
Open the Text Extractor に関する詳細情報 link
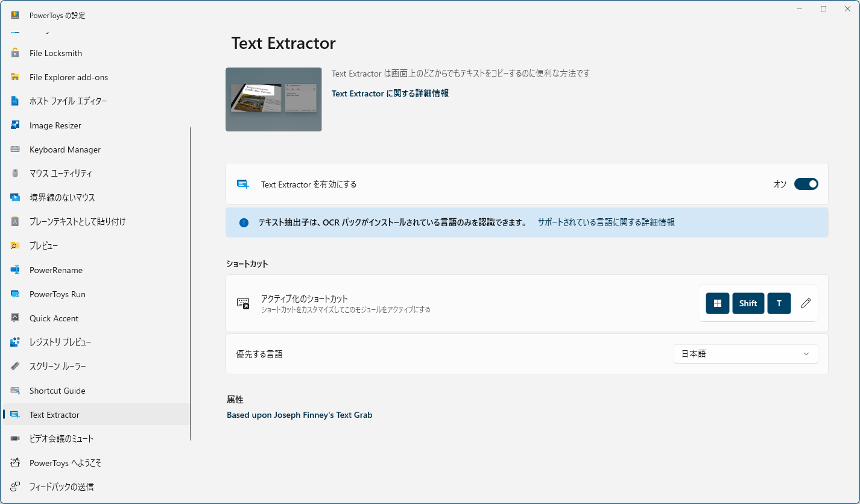[390, 93]
